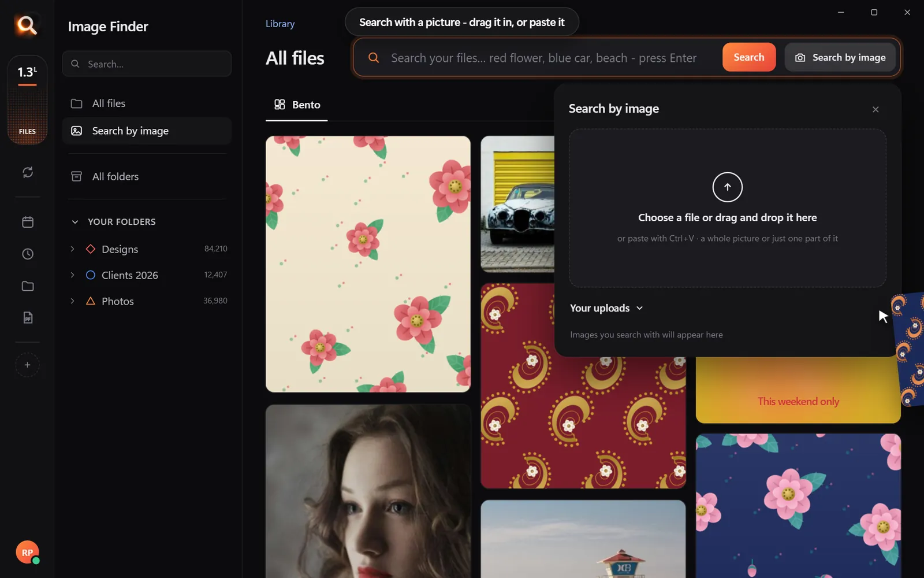Click the Image Finder app logo

pyautogui.click(x=27, y=25)
